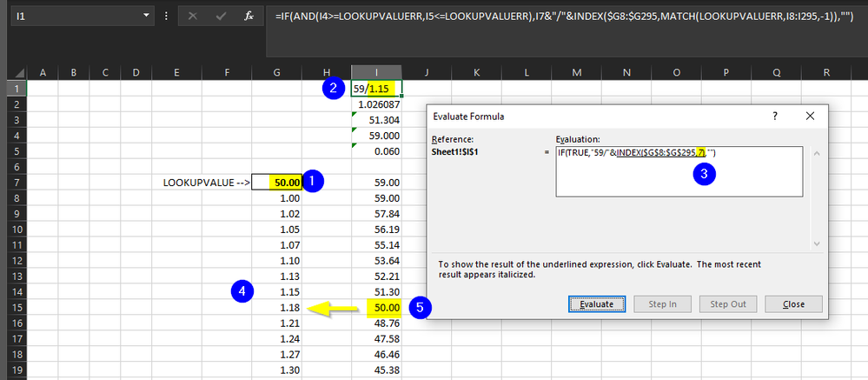
Task: Close the Evaluate Formula dialog with X
Action: pos(811,116)
